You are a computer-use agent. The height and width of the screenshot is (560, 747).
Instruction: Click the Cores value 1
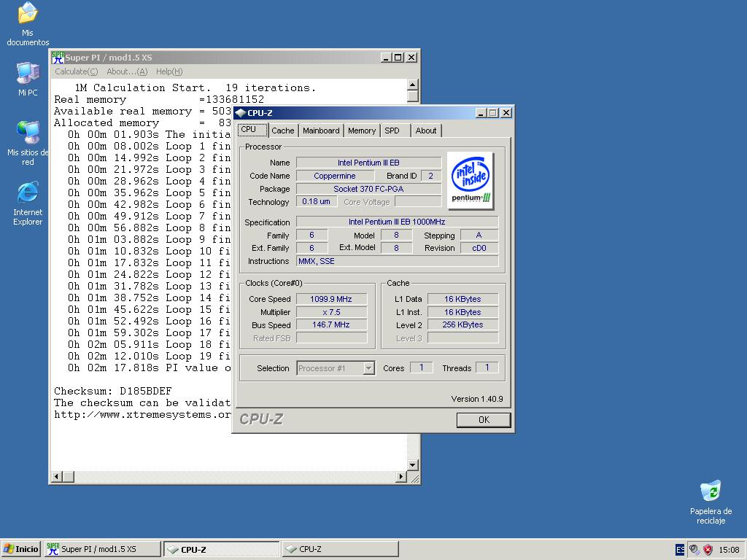(x=422, y=367)
